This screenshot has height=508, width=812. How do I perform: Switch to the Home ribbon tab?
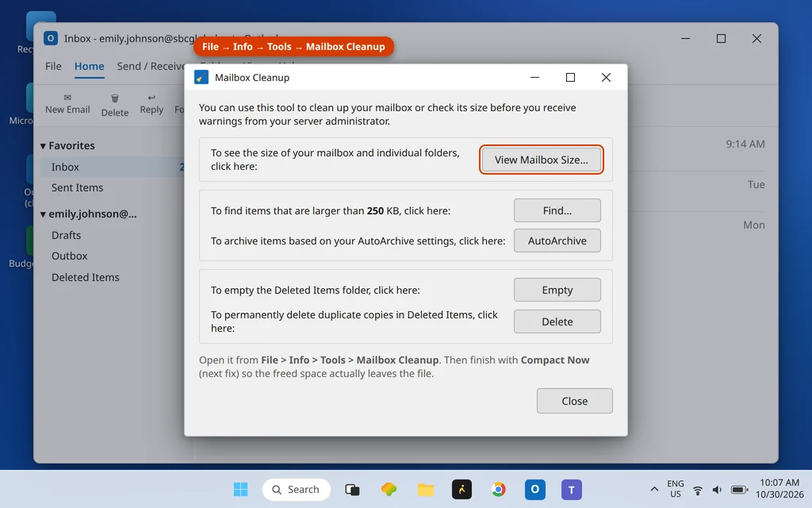(x=89, y=67)
